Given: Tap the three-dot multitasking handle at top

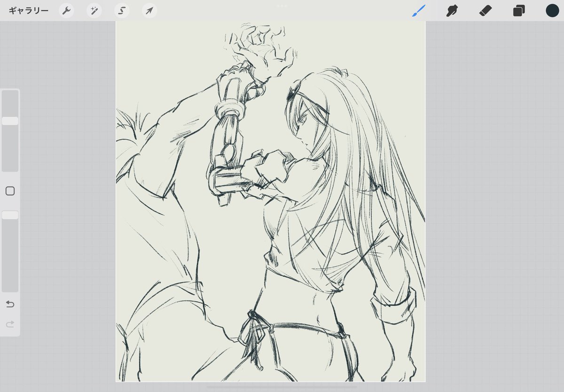Looking at the screenshot, I should [282, 6].
